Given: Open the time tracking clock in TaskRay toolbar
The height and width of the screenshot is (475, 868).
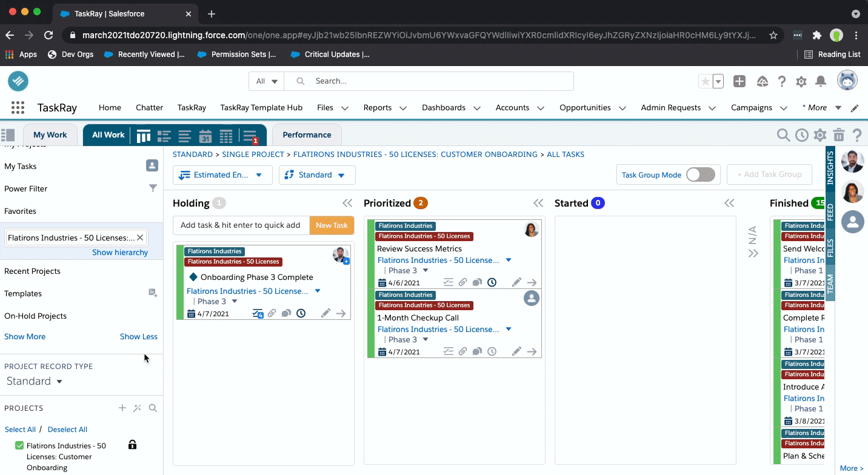Looking at the screenshot, I should (x=802, y=135).
